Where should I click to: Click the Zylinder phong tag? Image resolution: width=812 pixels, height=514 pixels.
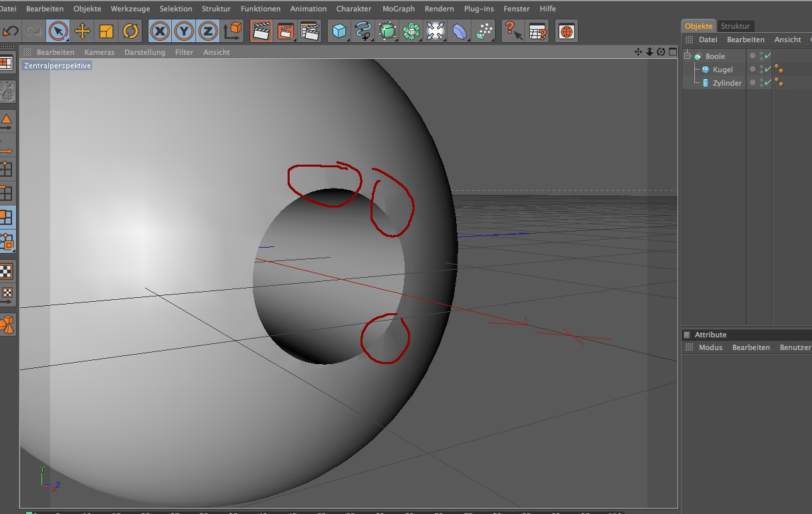pos(779,83)
